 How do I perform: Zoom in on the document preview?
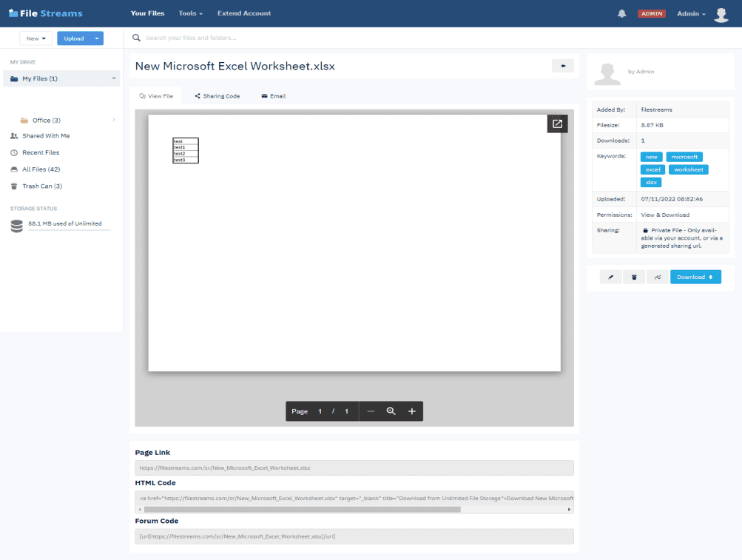click(412, 411)
